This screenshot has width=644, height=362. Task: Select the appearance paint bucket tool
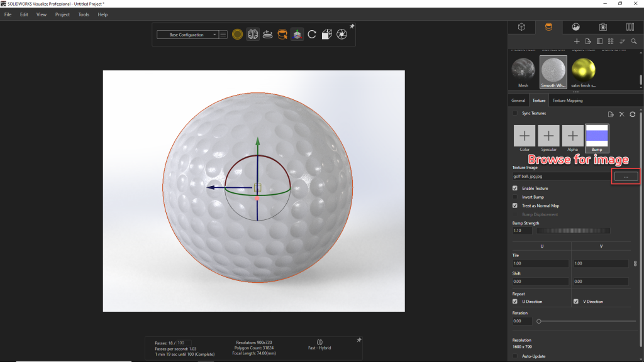282,34
